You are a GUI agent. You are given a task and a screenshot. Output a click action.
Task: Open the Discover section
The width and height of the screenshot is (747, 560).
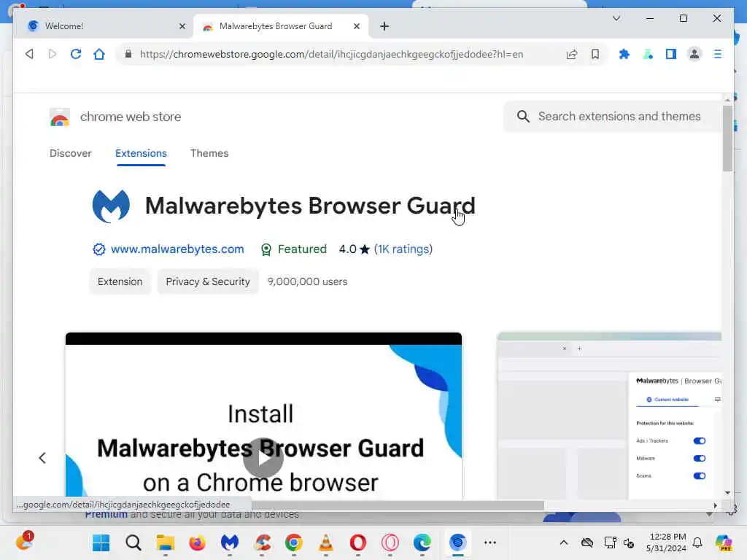pyautogui.click(x=71, y=153)
